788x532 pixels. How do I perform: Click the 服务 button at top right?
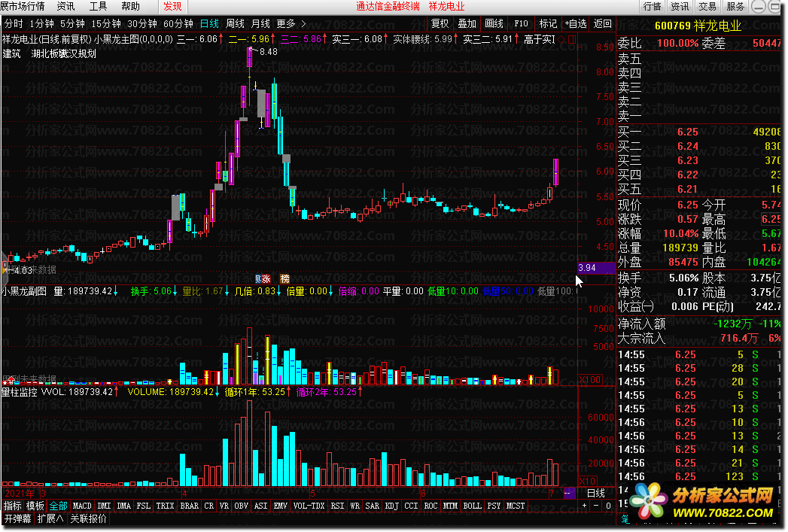[735, 7]
